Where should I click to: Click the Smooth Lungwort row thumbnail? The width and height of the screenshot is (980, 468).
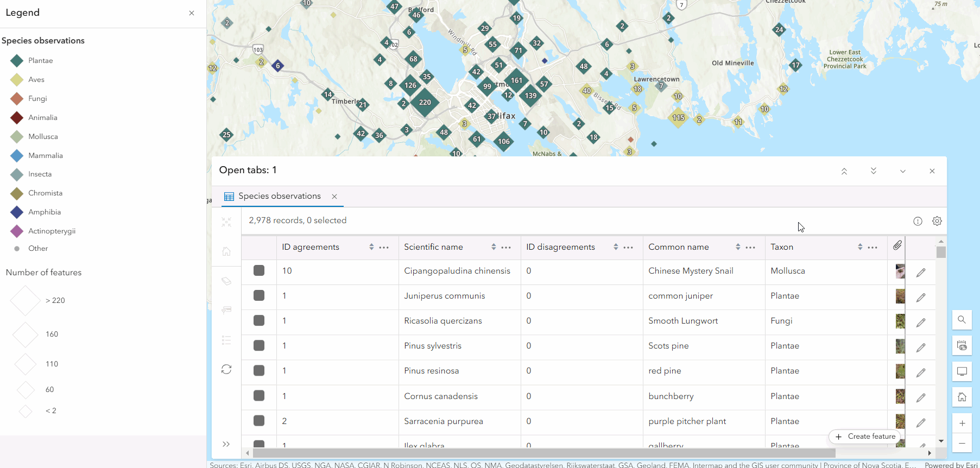coord(900,321)
